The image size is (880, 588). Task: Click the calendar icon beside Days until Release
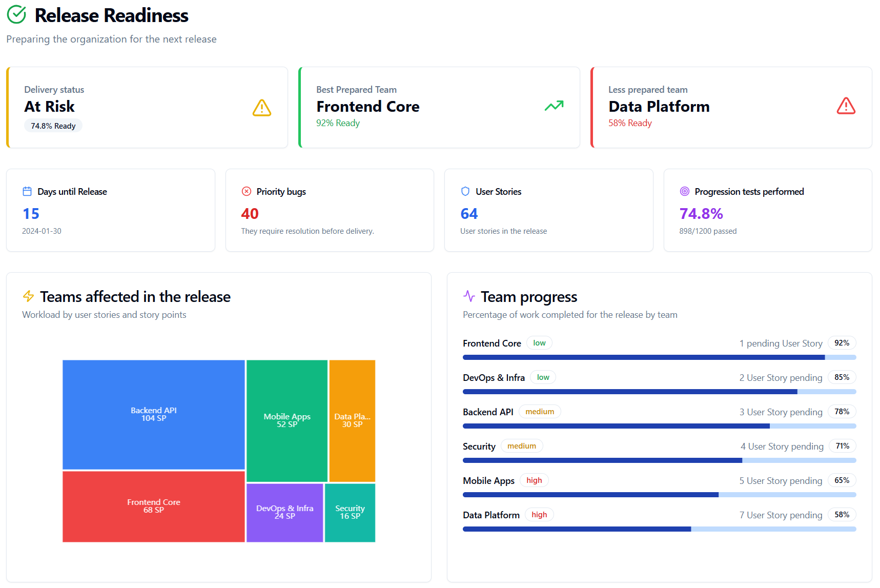click(27, 191)
